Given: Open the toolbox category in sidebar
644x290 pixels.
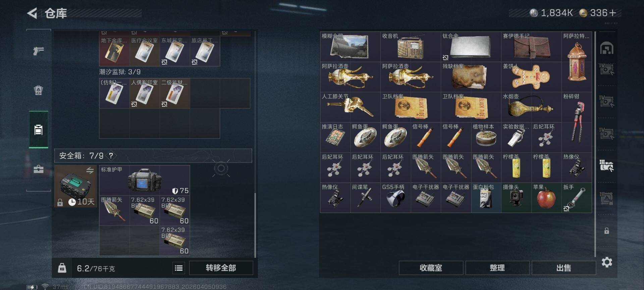Looking at the screenshot, I should 39,169.
